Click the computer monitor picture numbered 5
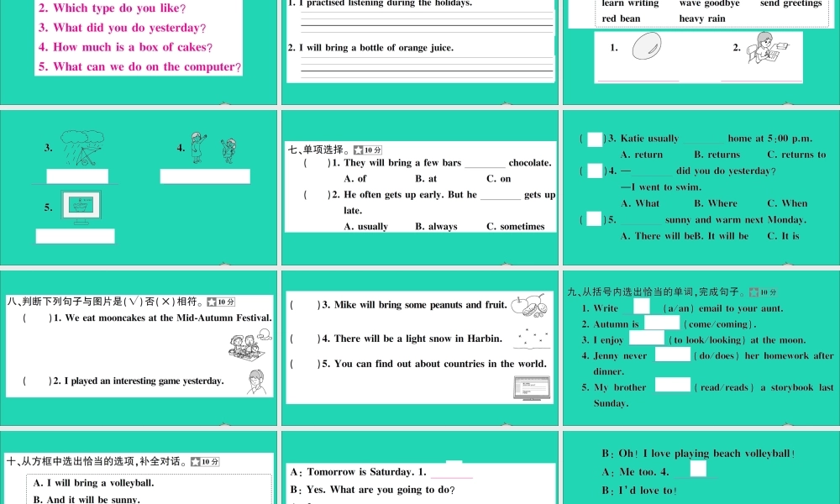Screen dimensions: 840x504 click(x=81, y=207)
